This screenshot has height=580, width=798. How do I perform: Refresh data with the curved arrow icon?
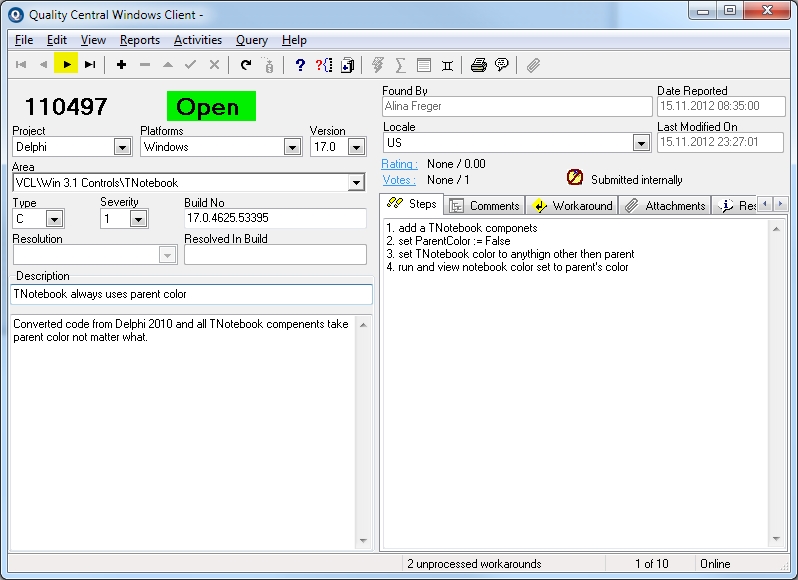246,65
